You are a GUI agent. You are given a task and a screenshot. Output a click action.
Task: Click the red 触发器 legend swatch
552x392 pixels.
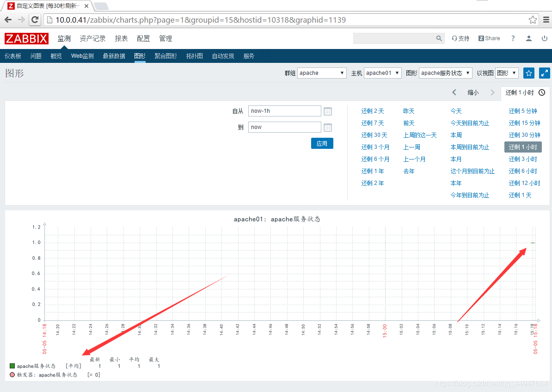(12, 375)
